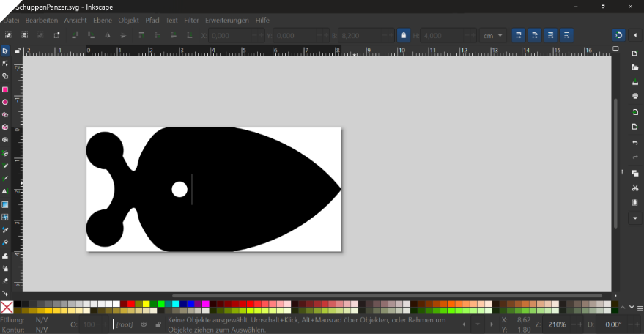Expand the command bar overflow arrow
This screenshot has height=334, width=644.
635,218
